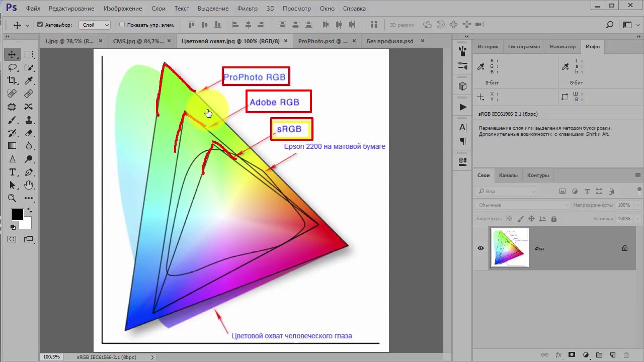The width and height of the screenshot is (644, 362).
Task: Change the screen mode
Action: coord(29,239)
